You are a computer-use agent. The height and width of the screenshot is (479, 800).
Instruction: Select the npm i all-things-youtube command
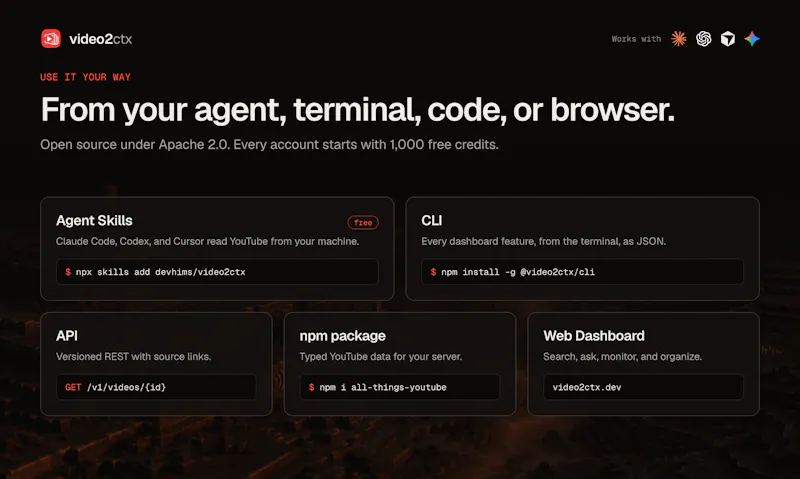pyautogui.click(x=400, y=387)
